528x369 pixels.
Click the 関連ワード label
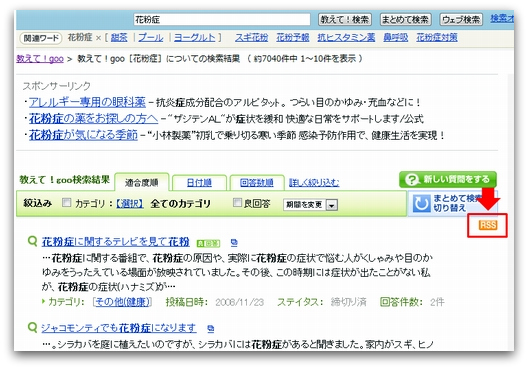click(x=41, y=38)
